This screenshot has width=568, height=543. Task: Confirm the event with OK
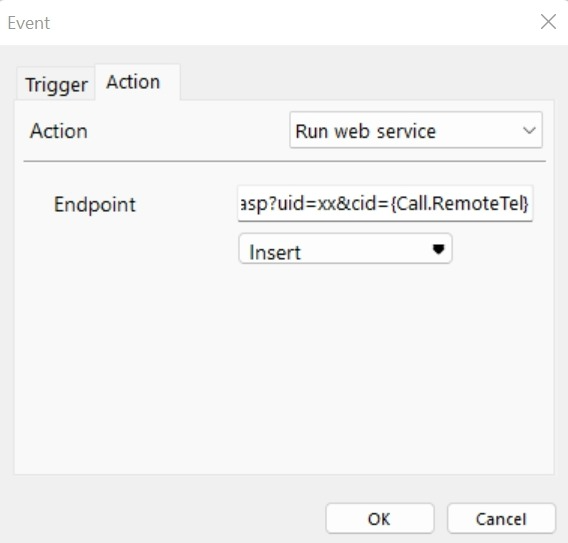(380, 518)
